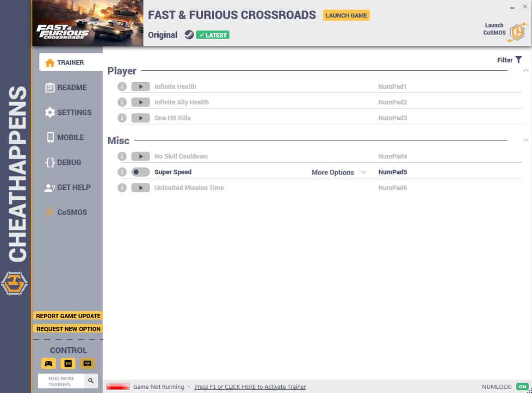Image resolution: width=532 pixels, height=393 pixels.
Task: Click the NumPad4 hotkey for Skill Cooldown
Action: [393, 156]
